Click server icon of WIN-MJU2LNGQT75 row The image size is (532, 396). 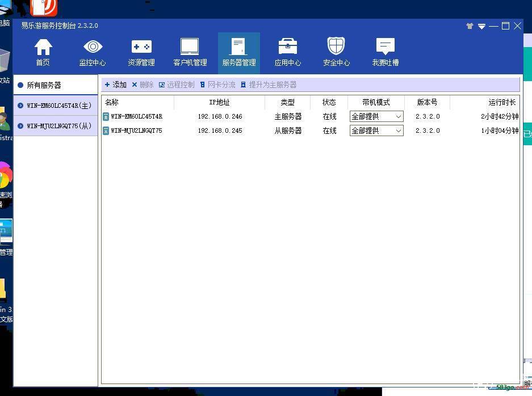click(x=106, y=130)
